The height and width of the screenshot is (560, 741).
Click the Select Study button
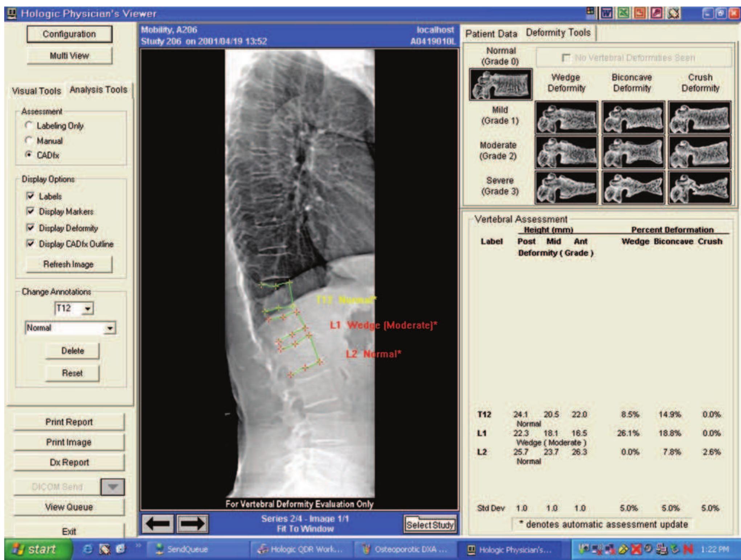click(430, 525)
